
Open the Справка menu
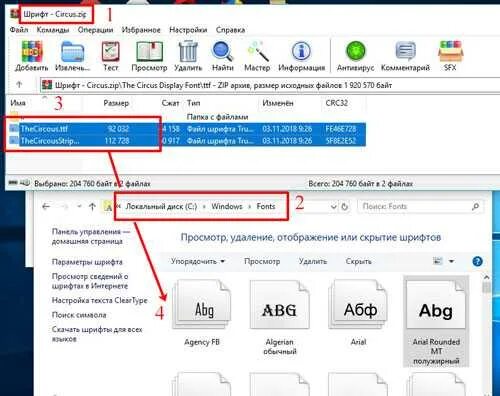coord(230,30)
